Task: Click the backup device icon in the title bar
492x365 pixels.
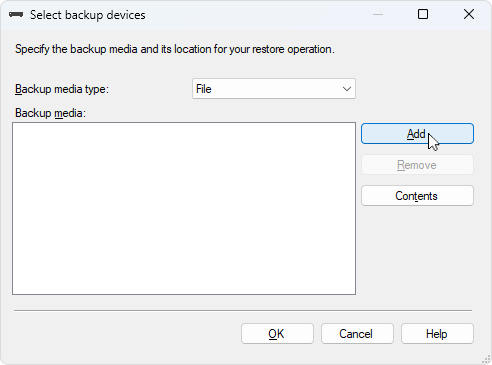Action: click(x=16, y=15)
